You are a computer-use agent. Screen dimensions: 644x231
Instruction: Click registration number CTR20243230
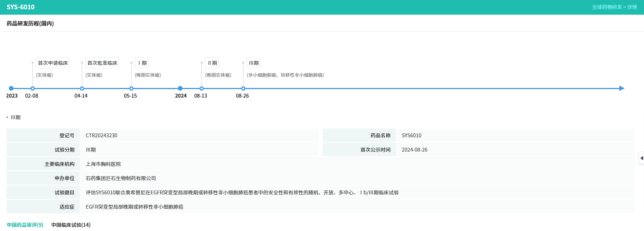click(101, 135)
